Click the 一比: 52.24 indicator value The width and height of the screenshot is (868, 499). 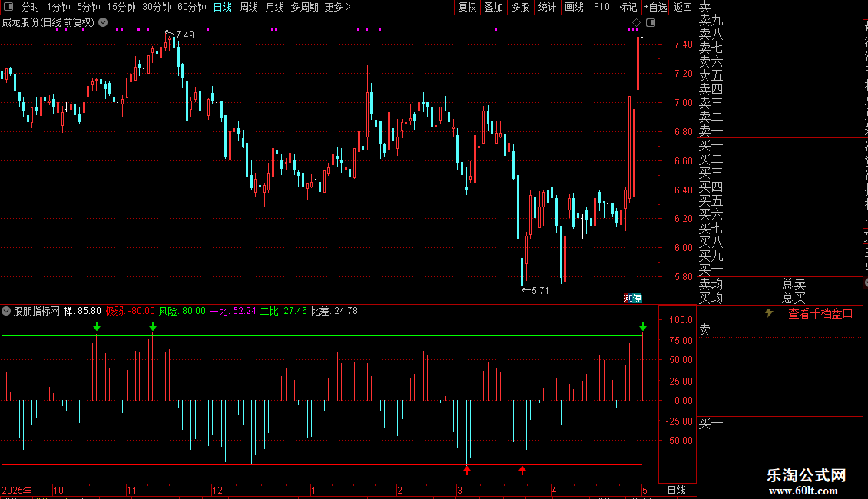click(x=233, y=311)
